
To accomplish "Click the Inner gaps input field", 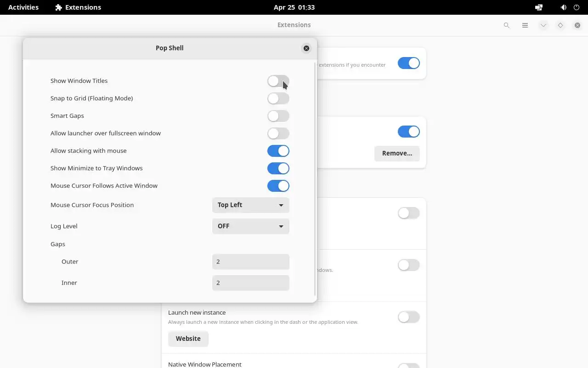I will click(251, 283).
